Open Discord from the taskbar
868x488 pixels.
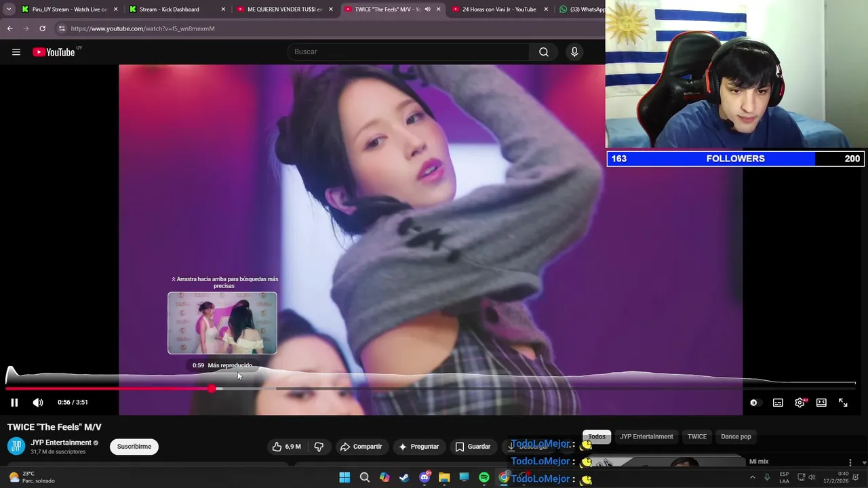pos(425,478)
